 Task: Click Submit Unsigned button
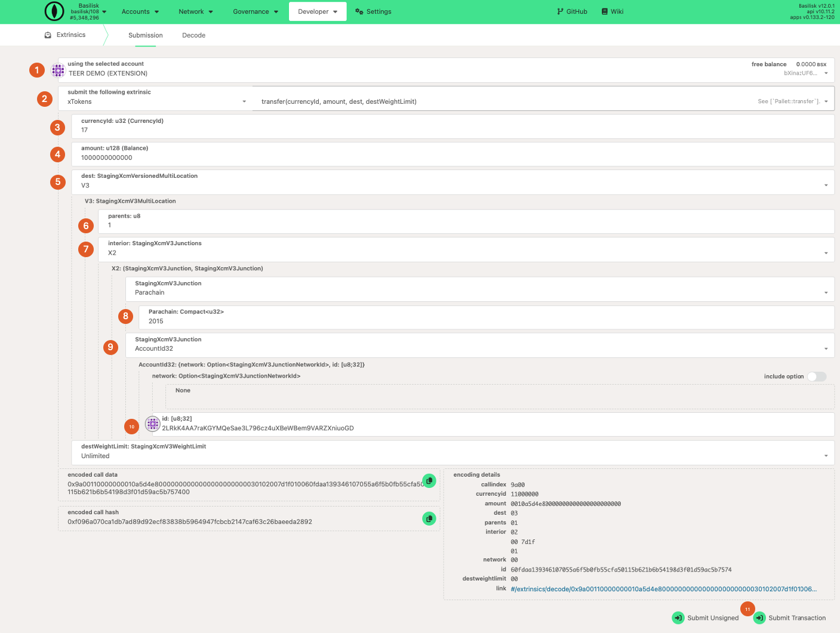click(706, 618)
